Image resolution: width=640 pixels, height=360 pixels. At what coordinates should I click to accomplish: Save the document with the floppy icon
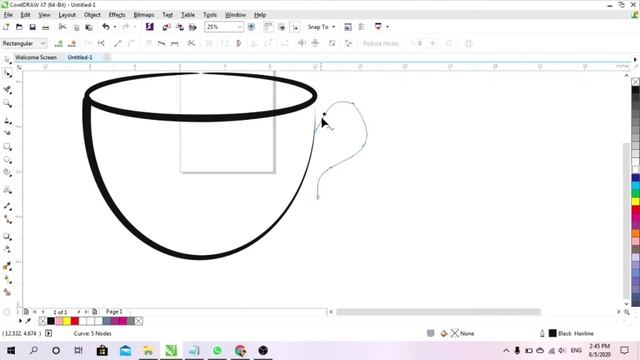[33, 27]
